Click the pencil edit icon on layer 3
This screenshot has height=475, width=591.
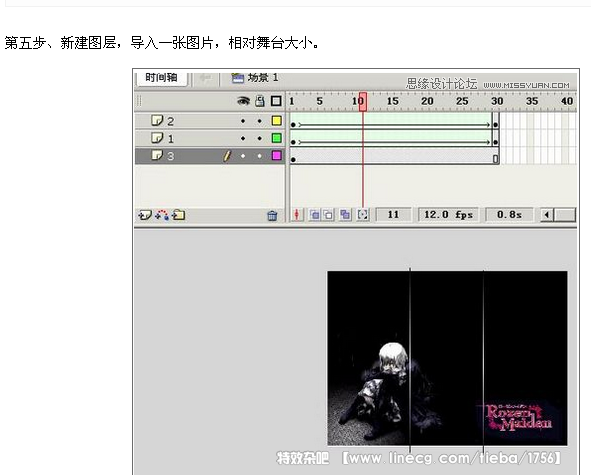(x=227, y=156)
